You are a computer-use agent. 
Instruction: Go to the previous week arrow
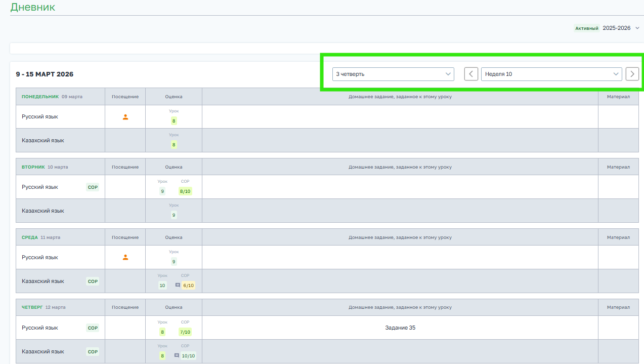471,74
